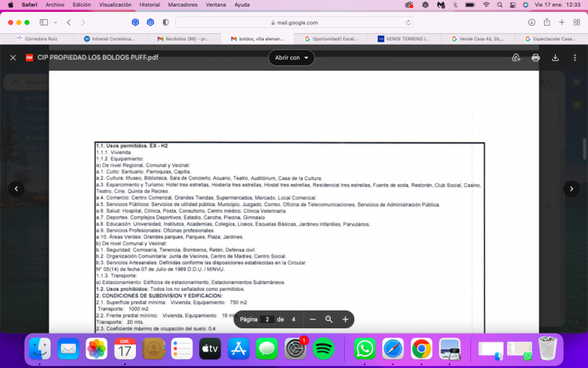Viewport: 588px width, 368px height.
Task: Open Mail from the Dock
Action: (68, 349)
